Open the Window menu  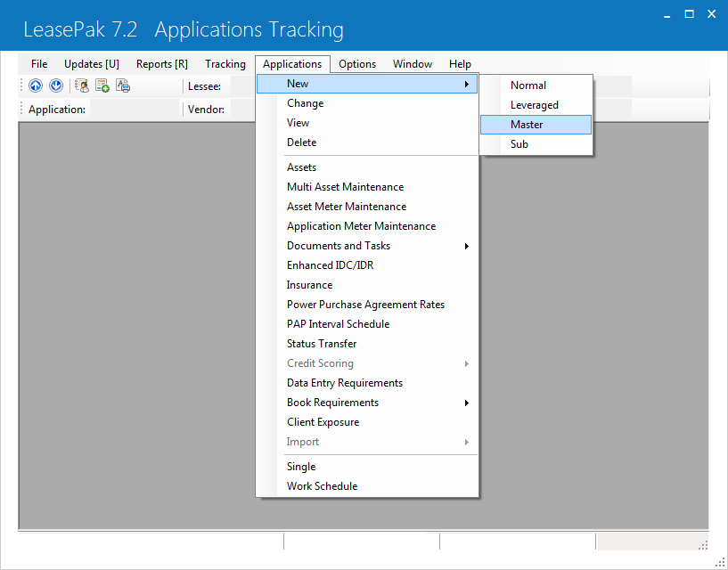coord(413,64)
